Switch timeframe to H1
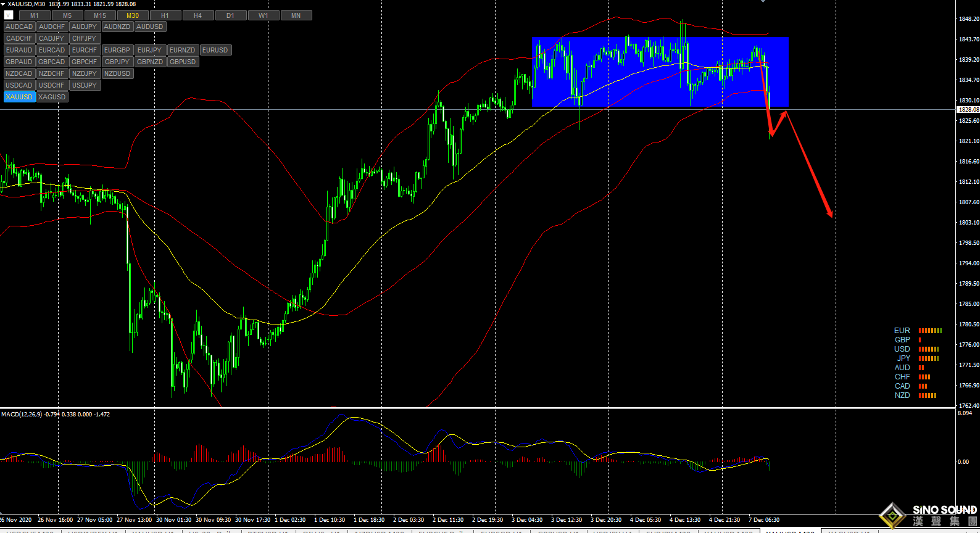980x533 pixels. point(165,15)
